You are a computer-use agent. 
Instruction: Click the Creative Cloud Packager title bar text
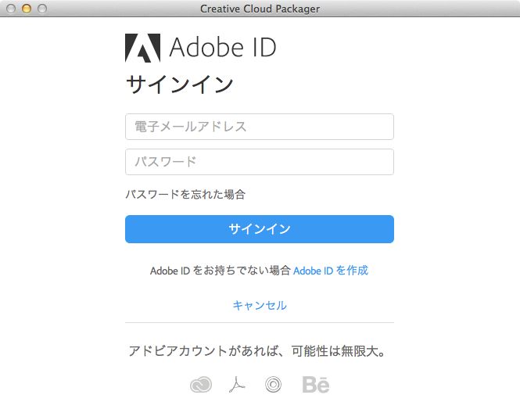coord(260,9)
